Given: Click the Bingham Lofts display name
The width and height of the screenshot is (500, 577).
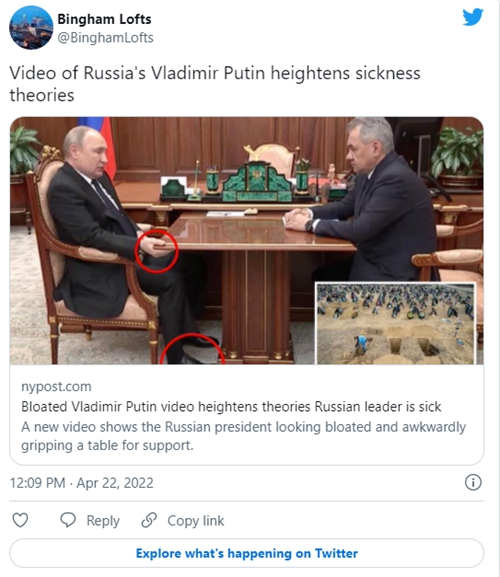Looking at the screenshot, I should pyautogui.click(x=104, y=19).
